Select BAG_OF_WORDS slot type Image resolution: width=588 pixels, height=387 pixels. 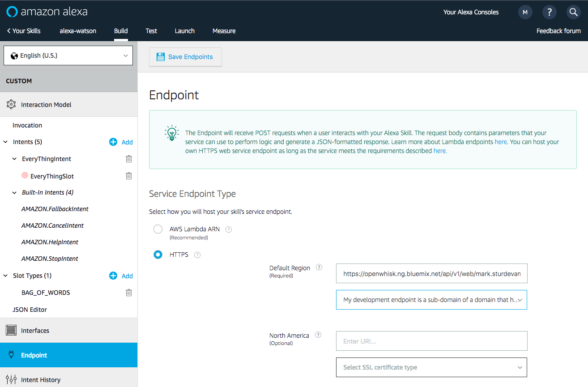(x=46, y=293)
